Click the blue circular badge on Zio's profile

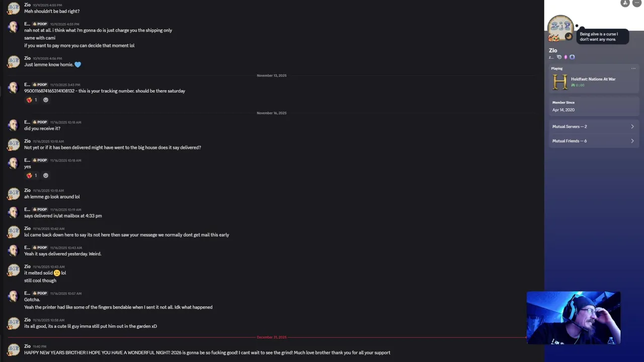click(572, 57)
